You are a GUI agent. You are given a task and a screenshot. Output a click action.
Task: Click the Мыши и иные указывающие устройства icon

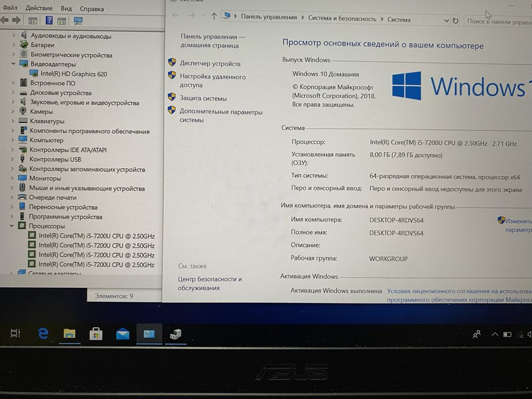(x=22, y=187)
